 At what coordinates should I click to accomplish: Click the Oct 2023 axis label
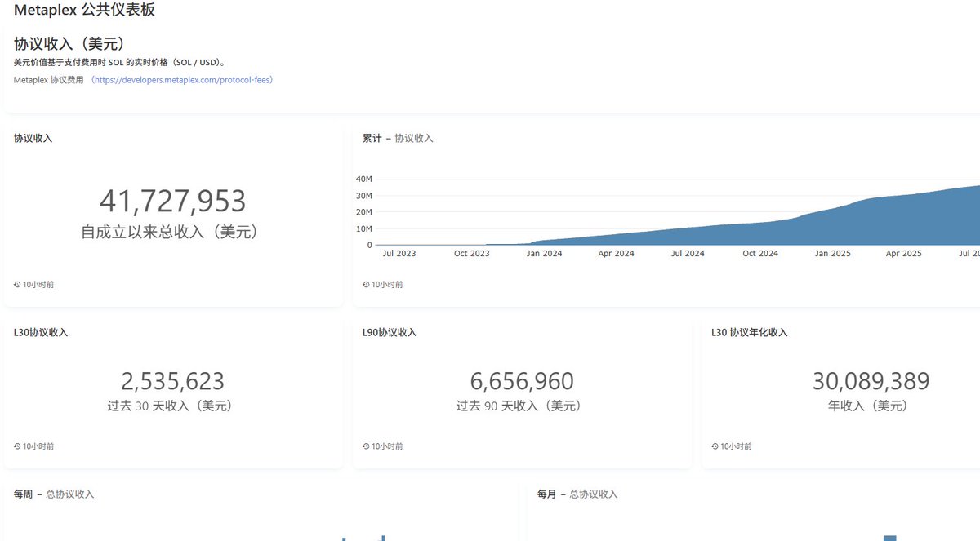(x=472, y=254)
